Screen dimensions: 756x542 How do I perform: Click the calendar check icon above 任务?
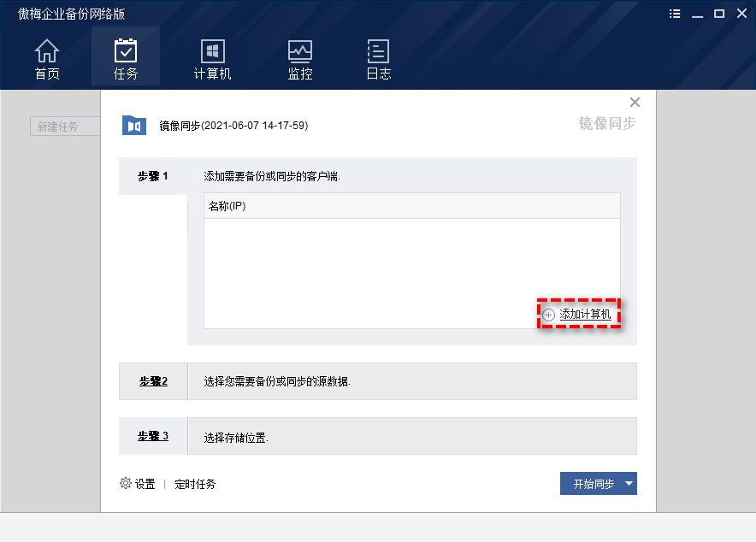tap(126, 50)
